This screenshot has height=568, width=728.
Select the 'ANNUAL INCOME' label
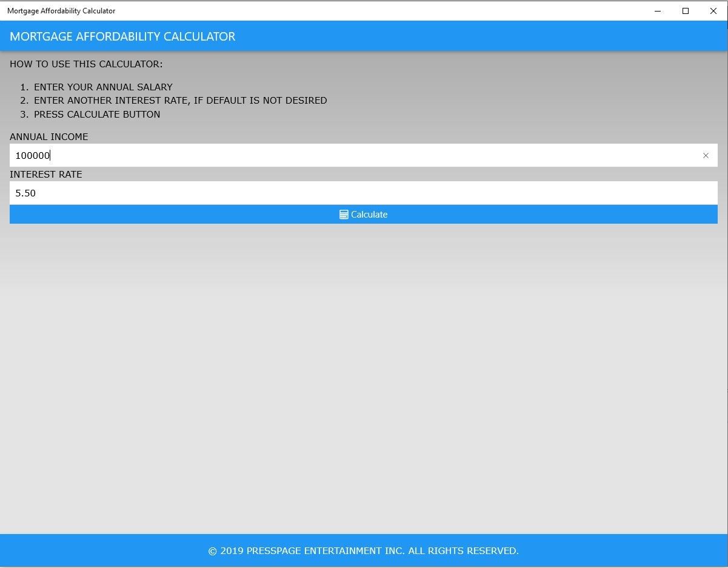pos(48,136)
